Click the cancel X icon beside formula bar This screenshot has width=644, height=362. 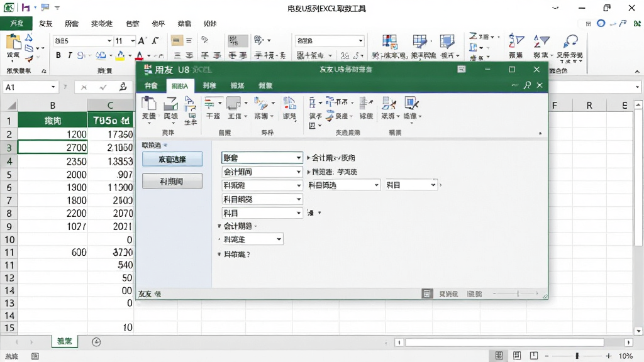[84, 87]
